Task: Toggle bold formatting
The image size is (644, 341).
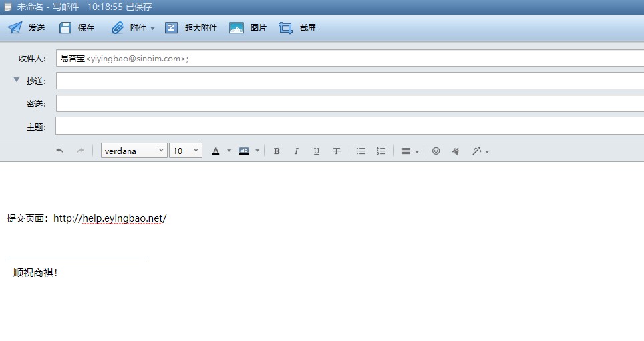Action: 277,151
